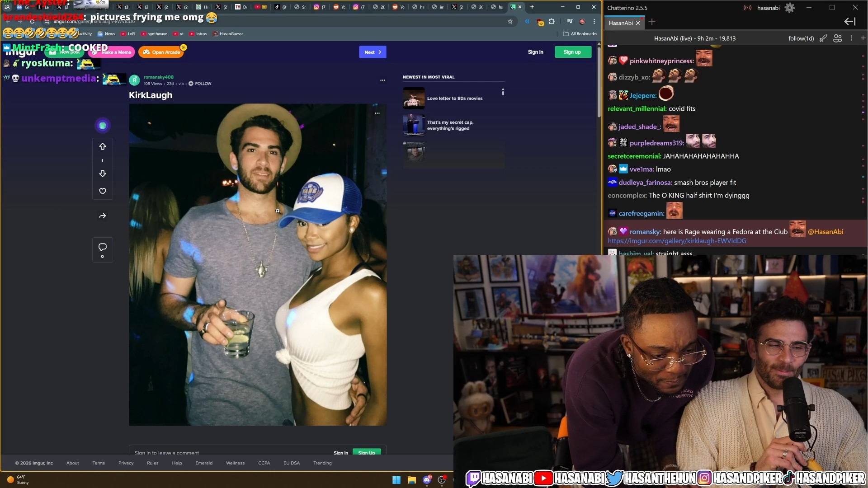Open Windows Start menu

point(396,480)
